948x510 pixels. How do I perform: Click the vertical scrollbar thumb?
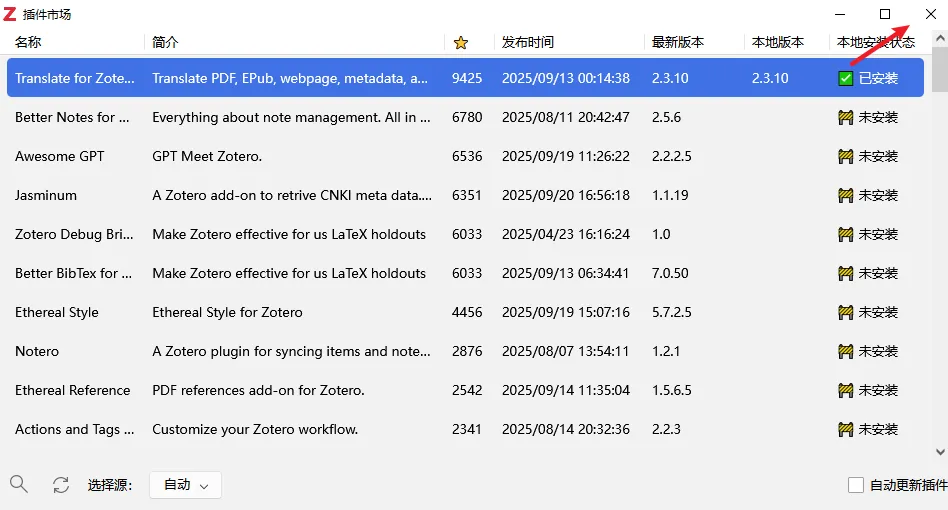(x=940, y=68)
